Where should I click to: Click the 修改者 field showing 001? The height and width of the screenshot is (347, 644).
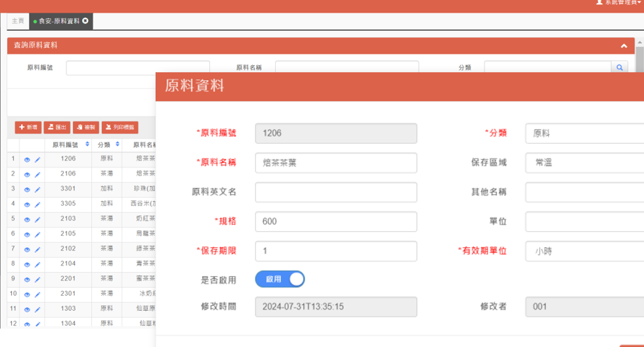[584, 307]
